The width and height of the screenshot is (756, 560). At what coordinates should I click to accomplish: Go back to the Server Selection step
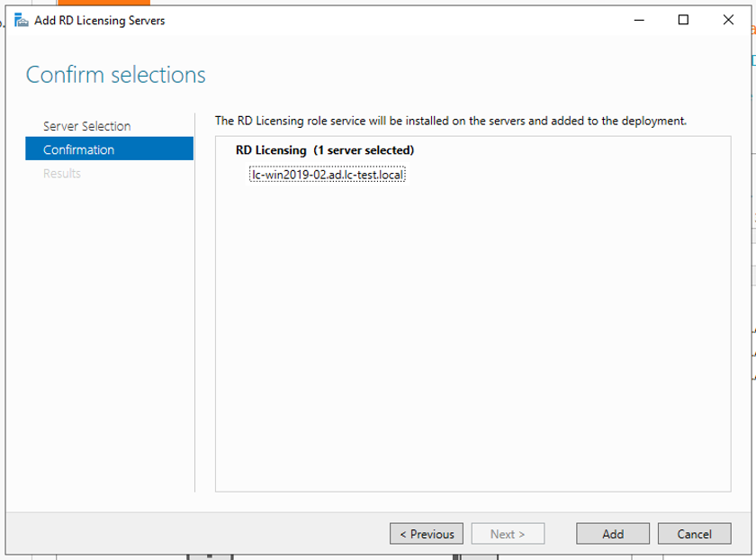(x=86, y=126)
